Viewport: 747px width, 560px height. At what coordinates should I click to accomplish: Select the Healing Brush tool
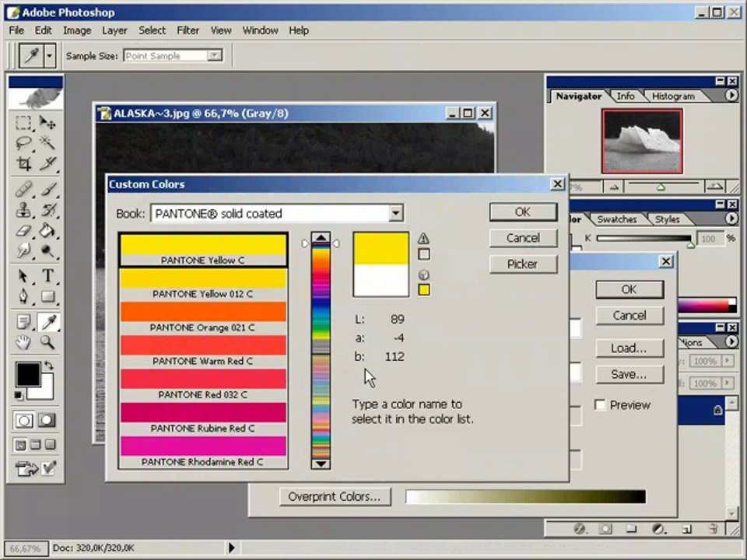click(23, 190)
